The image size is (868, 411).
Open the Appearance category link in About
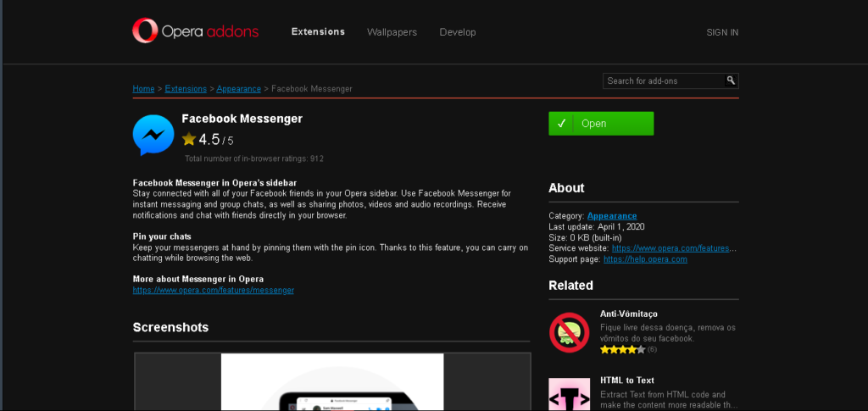pos(612,216)
